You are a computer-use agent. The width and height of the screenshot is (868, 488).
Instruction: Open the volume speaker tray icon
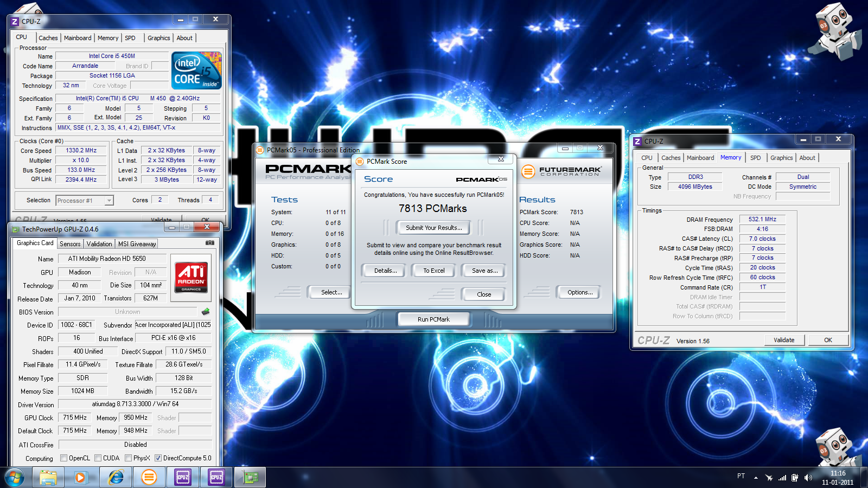coord(808,478)
